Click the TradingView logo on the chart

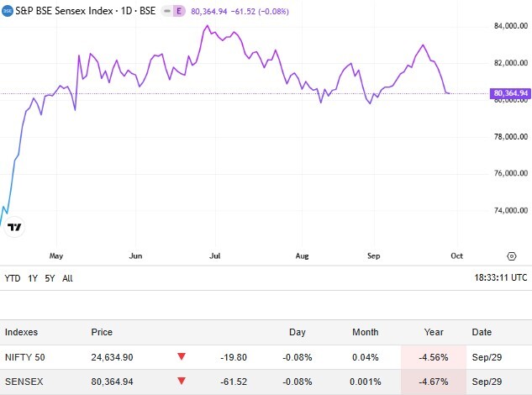click(x=14, y=226)
